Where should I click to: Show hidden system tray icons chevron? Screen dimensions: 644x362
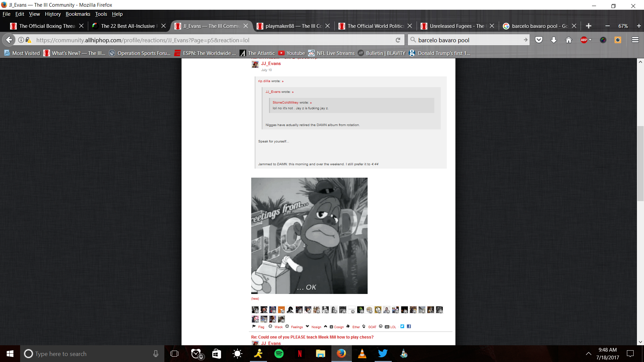pyautogui.click(x=588, y=354)
